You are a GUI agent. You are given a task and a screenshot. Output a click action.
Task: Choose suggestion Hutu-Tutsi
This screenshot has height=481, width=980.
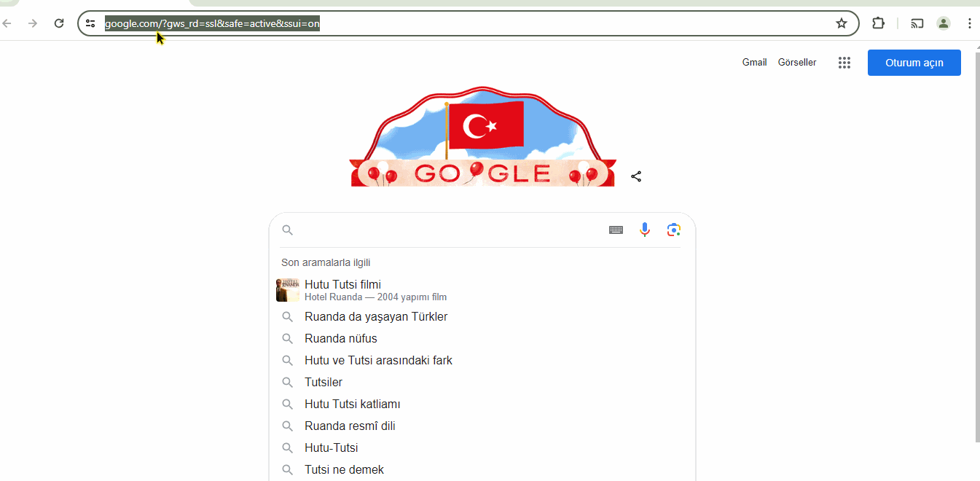482,448
